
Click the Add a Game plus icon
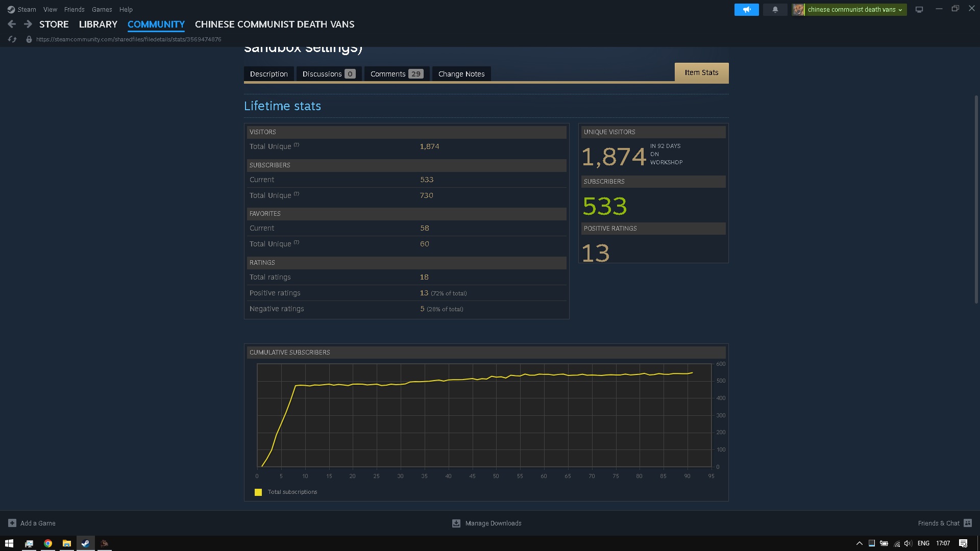point(12,523)
